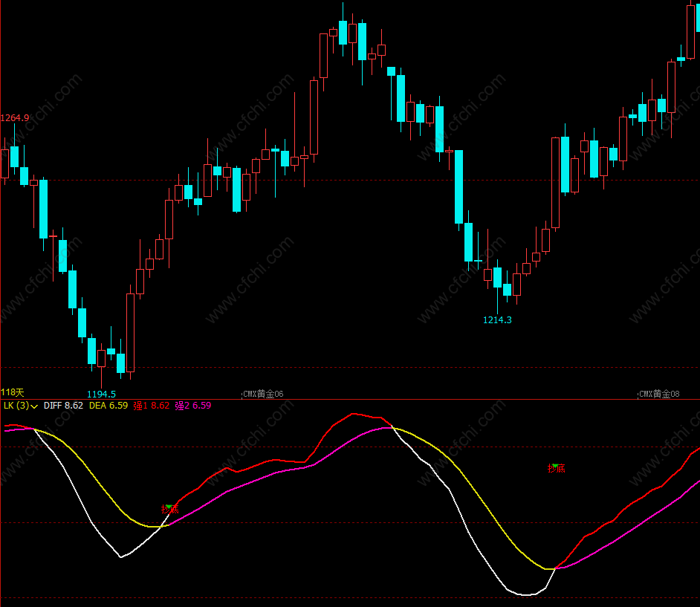The height and width of the screenshot is (607, 700).
Task: Click the 118天 period label
Action: click(x=13, y=392)
